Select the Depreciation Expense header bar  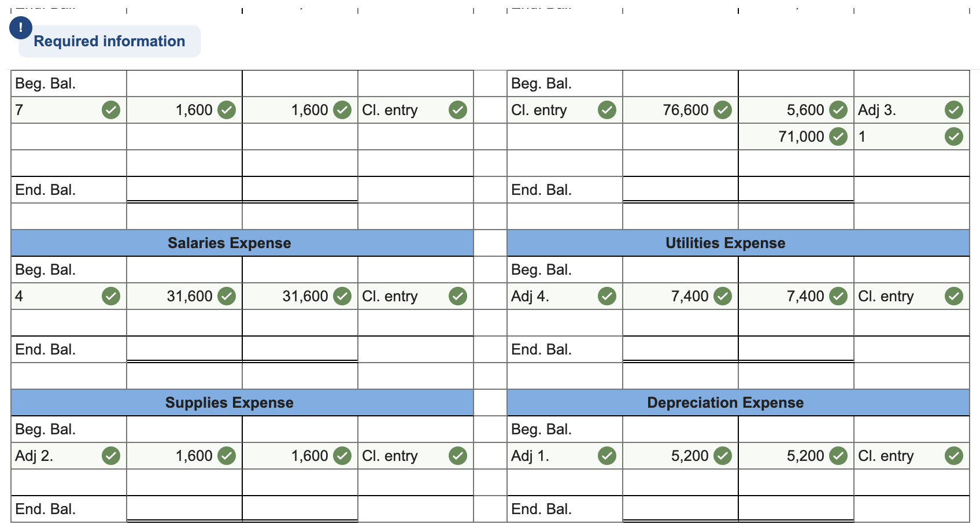pos(726,403)
